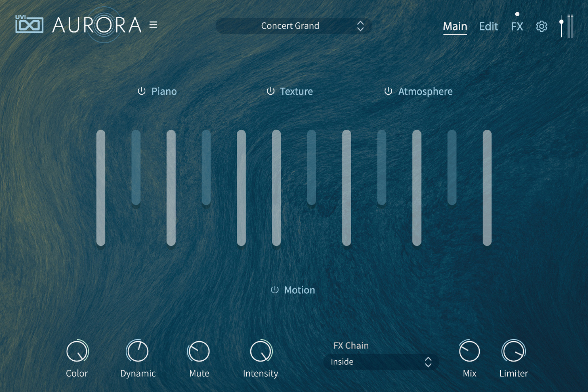Open the FX tab
Viewport: 588px width, 392px height.
point(516,26)
